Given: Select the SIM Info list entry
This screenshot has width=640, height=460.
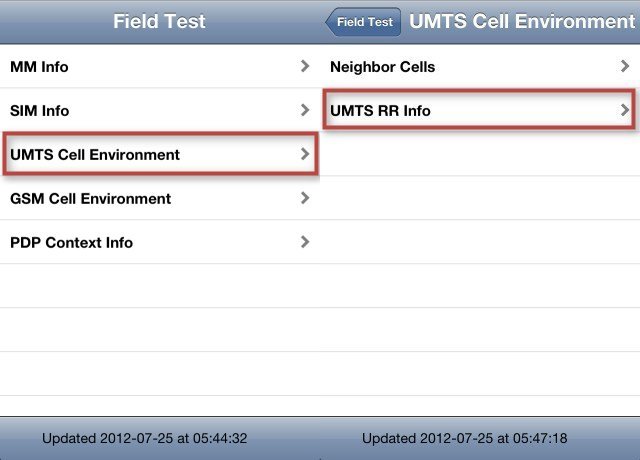Looking at the screenshot, I should [x=160, y=110].
